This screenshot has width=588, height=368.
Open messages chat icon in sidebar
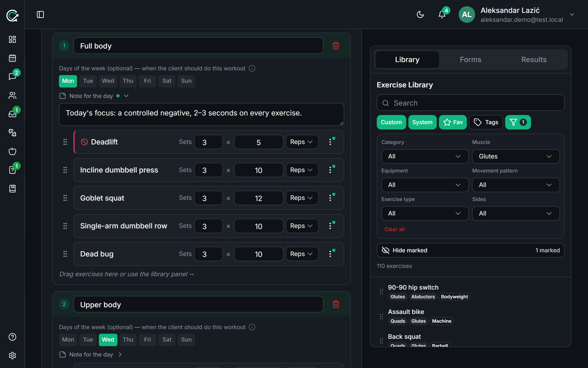12,77
